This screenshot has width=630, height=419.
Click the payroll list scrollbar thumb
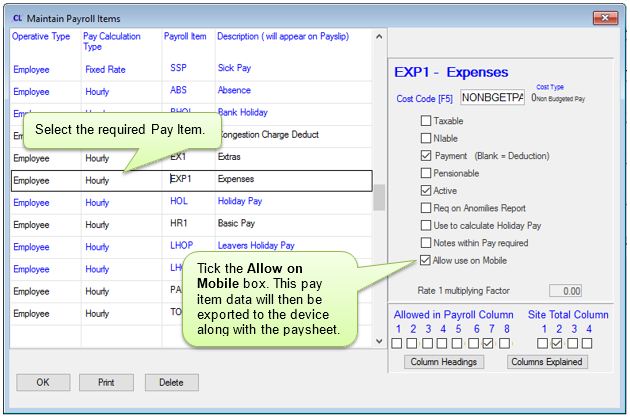tap(379, 197)
